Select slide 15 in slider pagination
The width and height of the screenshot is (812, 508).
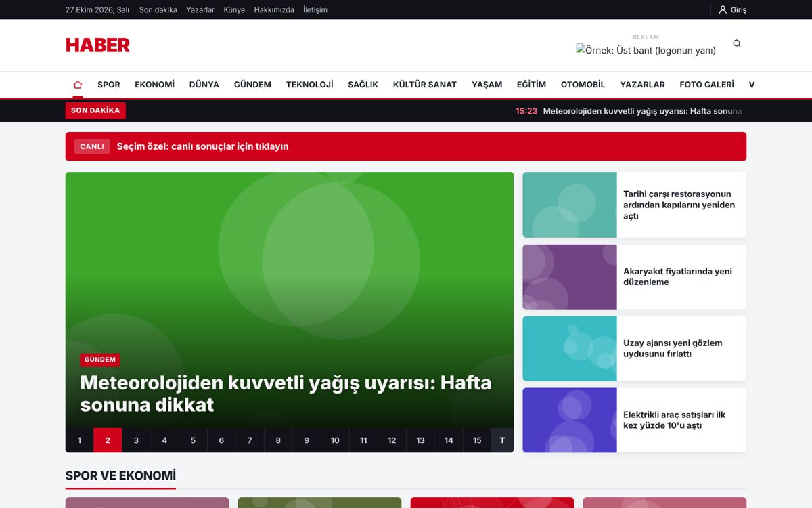(477, 440)
